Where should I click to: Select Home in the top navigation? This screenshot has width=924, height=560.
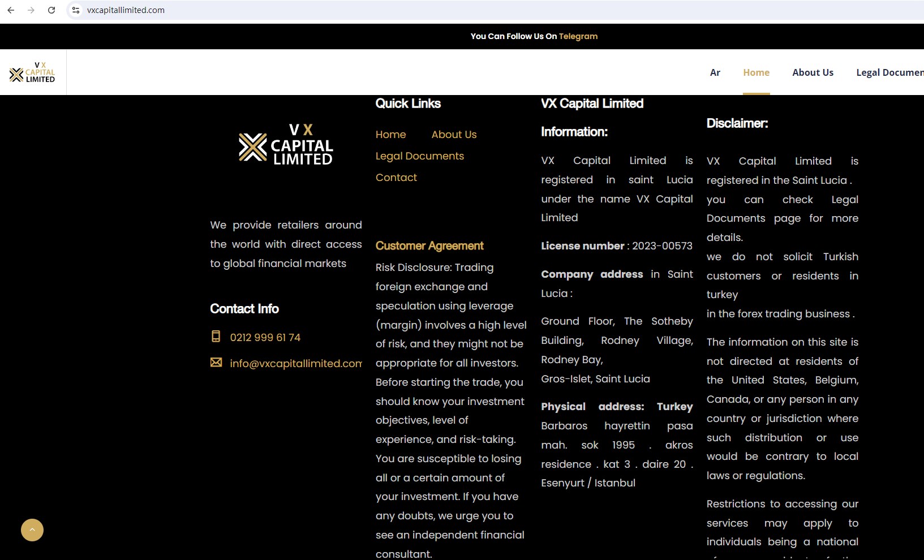tap(757, 72)
